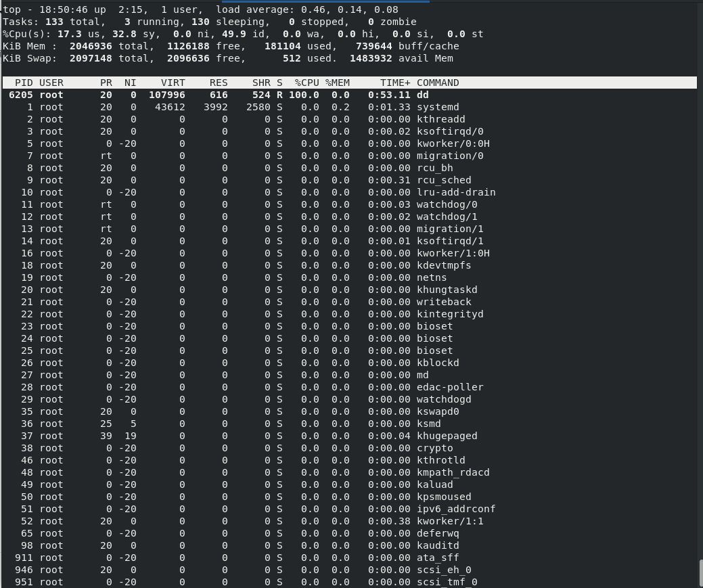Click the 3992 RES value for systemd
703x588 pixels.
point(215,107)
